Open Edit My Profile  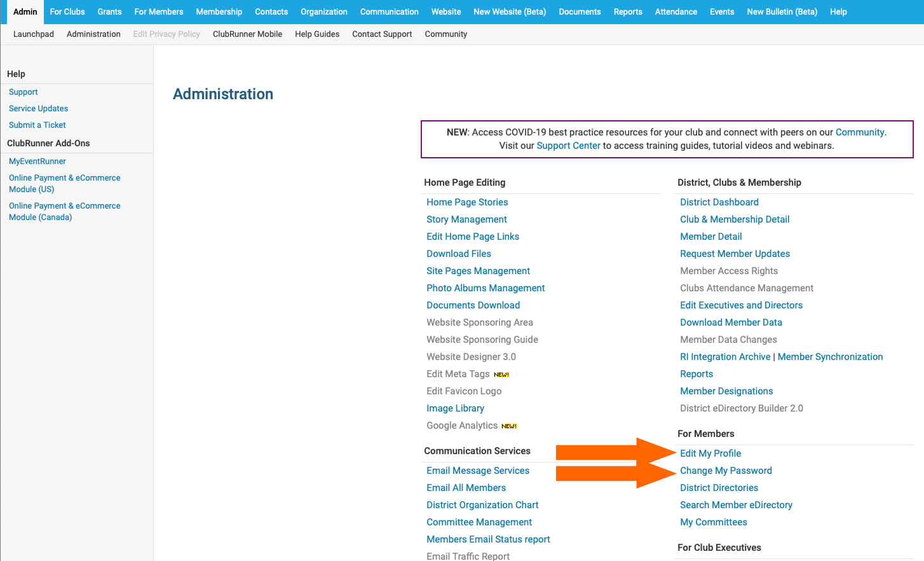710,453
